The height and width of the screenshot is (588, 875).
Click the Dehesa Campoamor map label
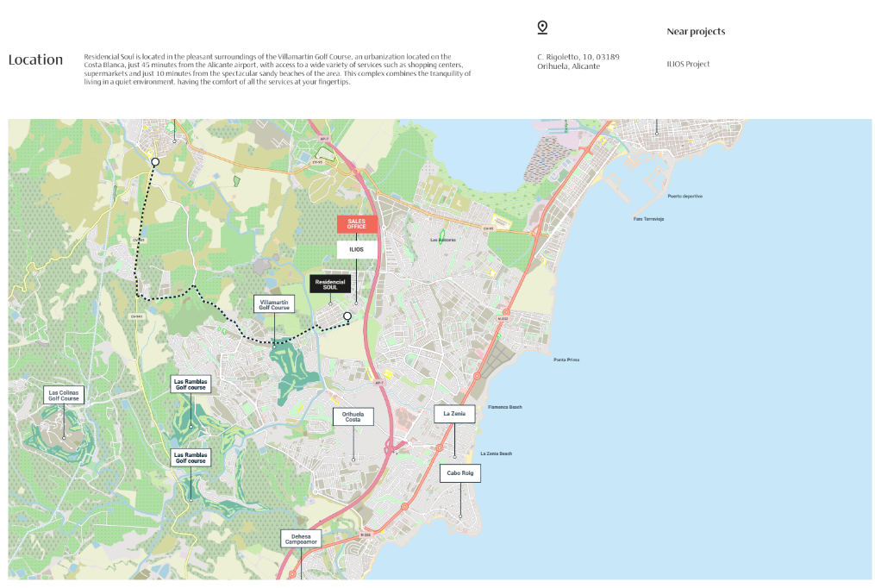(302, 539)
